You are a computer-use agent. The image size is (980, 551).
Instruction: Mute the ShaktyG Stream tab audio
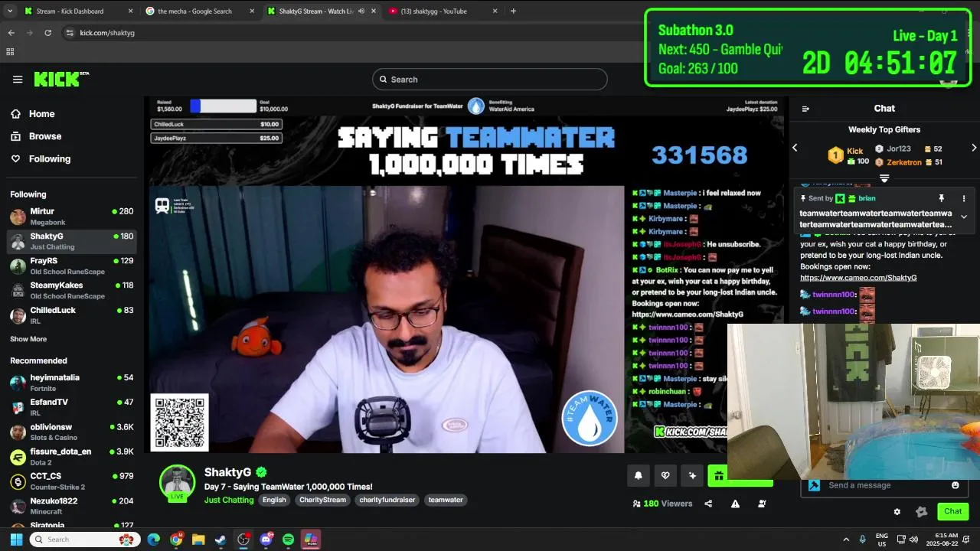361,11
